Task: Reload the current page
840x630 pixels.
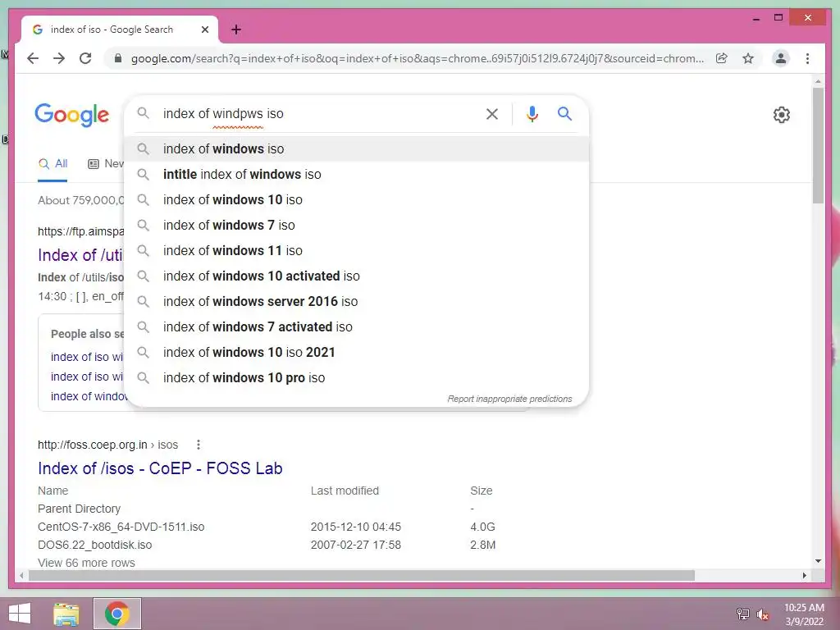Action: tap(85, 58)
